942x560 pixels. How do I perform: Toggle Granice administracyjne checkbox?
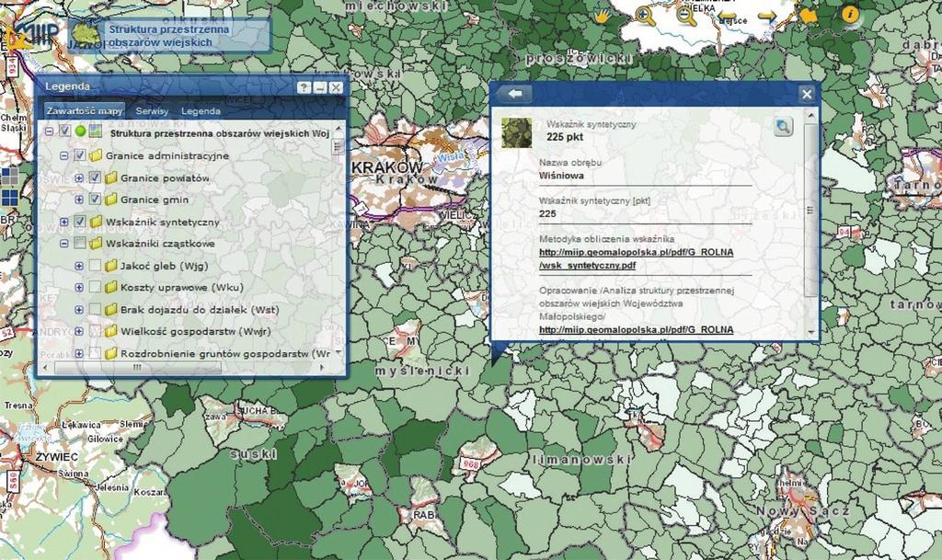[x=79, y=155]
